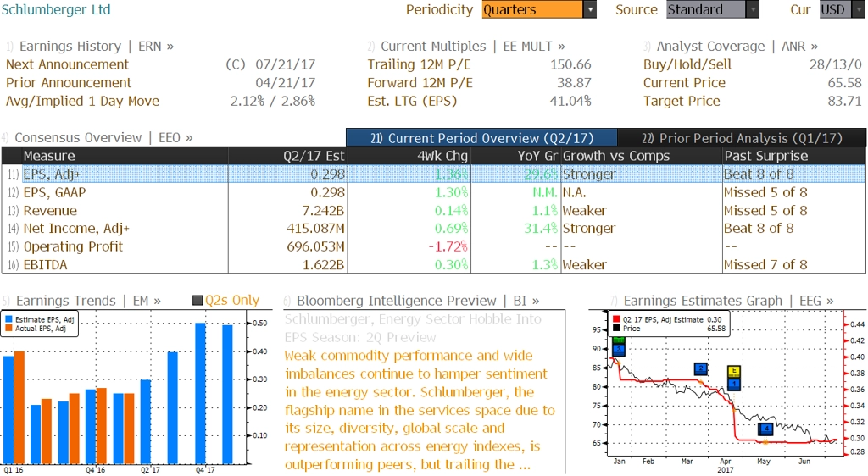Click yellow E earnings marker on graph
This screenshot has width=868, height=476.
(734, 371)
